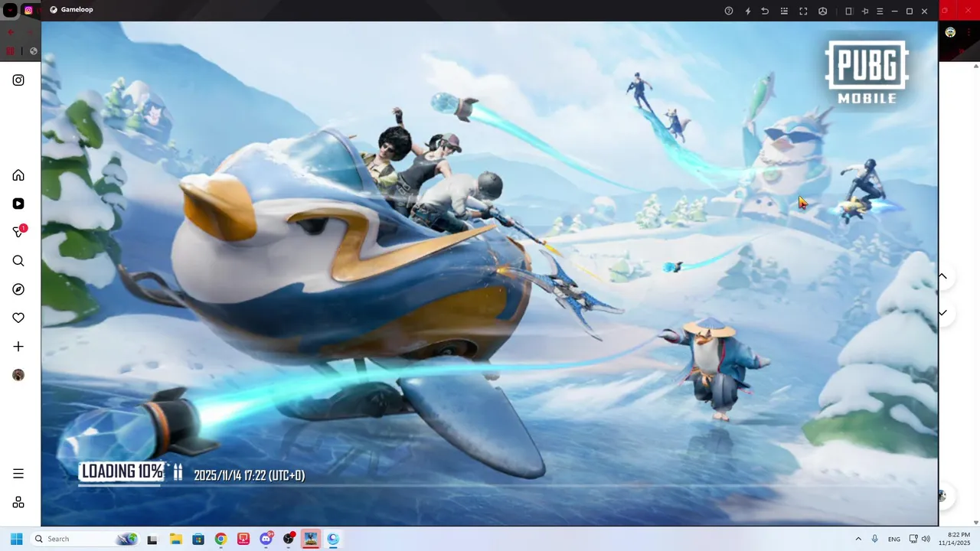
Task: Open Task View on the taskbar
Action: click(x=152, y=539)
